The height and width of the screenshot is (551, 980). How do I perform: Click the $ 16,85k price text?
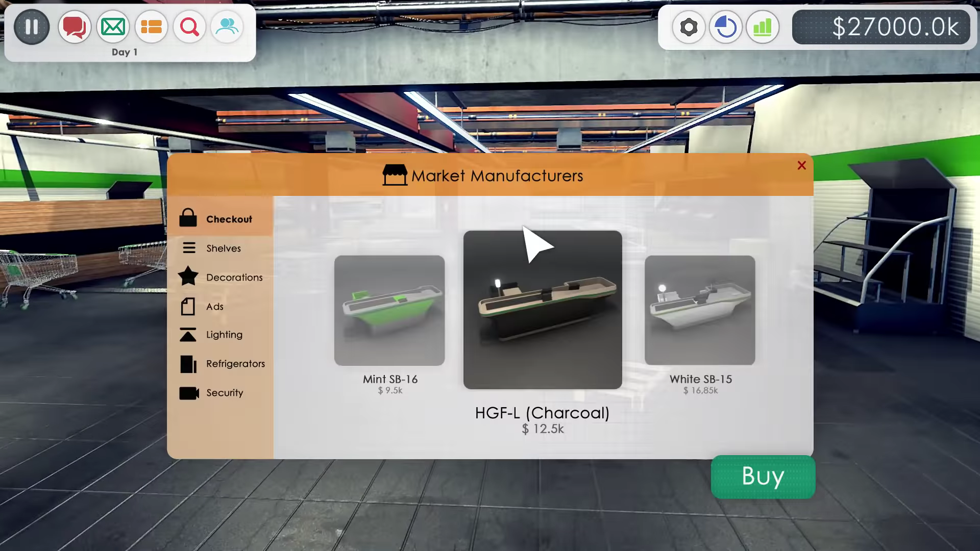(701, 391)
